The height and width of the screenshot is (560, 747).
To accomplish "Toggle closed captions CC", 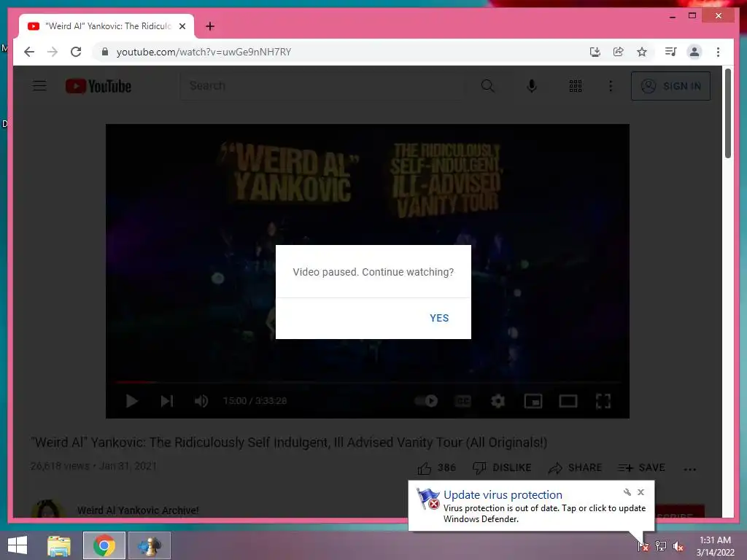I will pos(462,401).
